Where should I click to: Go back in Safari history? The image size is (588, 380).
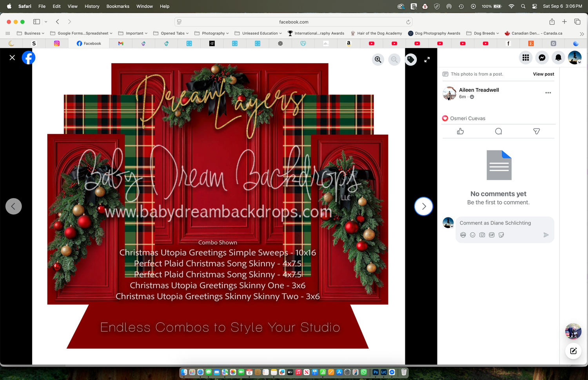58,22
